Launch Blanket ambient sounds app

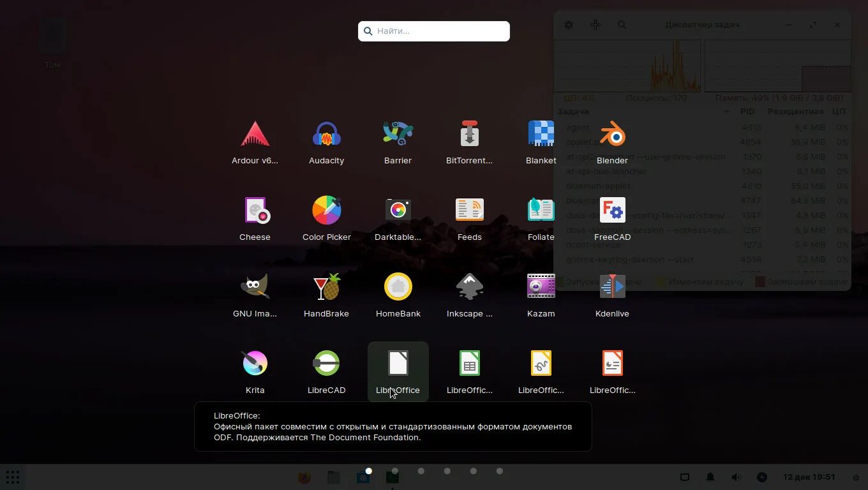pos(541,142)
